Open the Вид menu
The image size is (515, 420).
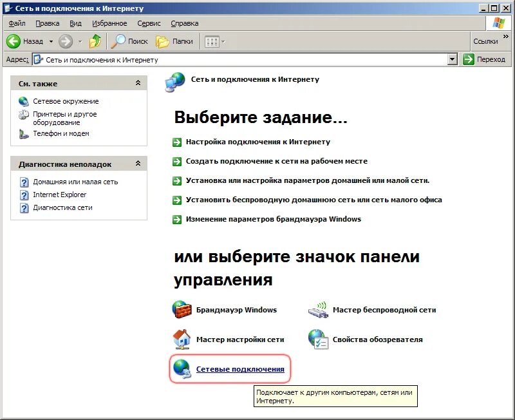coord(75,23)
